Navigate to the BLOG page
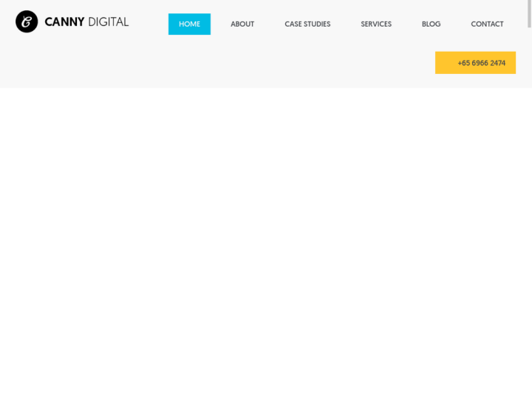532x399 pixels. [x=431, y=24]
